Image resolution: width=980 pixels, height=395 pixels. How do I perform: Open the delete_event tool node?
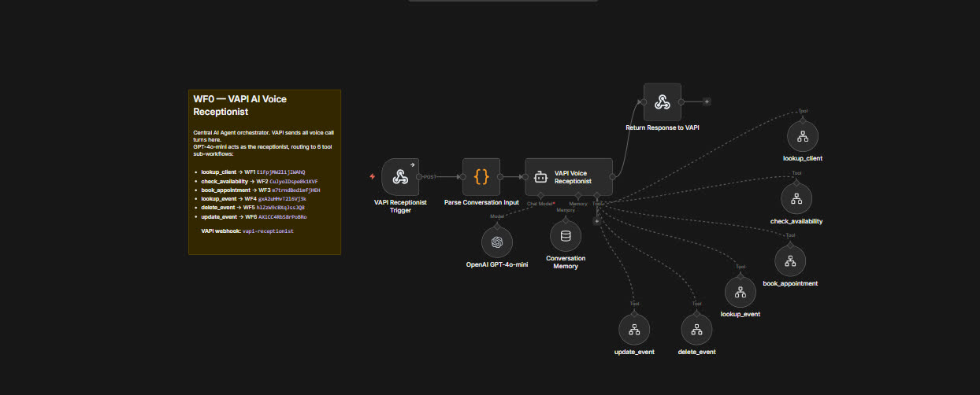(696, 329)
